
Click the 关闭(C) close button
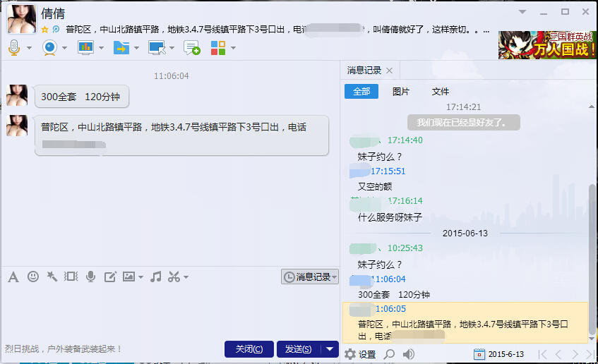[249, 349]
